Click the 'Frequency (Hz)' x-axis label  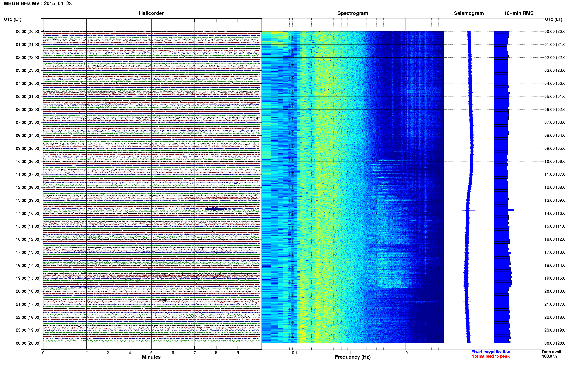353,357
